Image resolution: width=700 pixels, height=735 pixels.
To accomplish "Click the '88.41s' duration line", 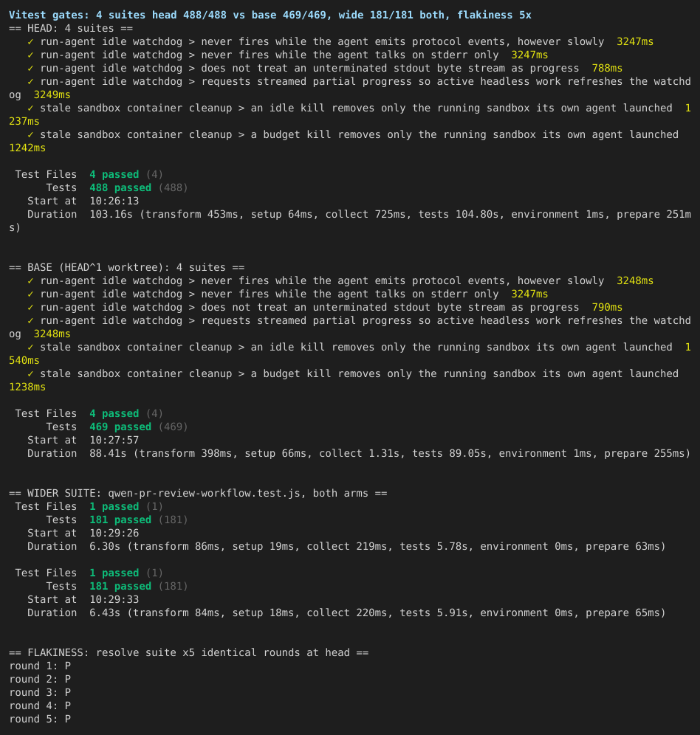I will [x=359, y=454].
